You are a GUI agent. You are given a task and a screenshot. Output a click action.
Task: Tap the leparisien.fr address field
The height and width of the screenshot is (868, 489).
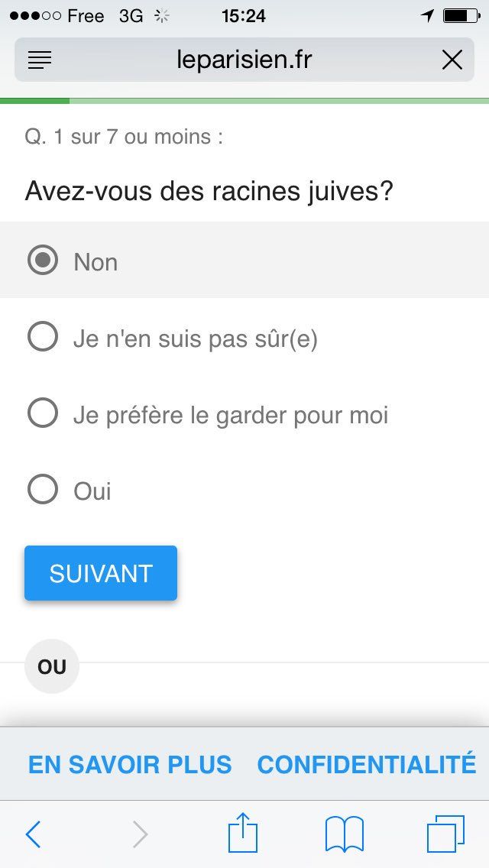pos(244,60)
